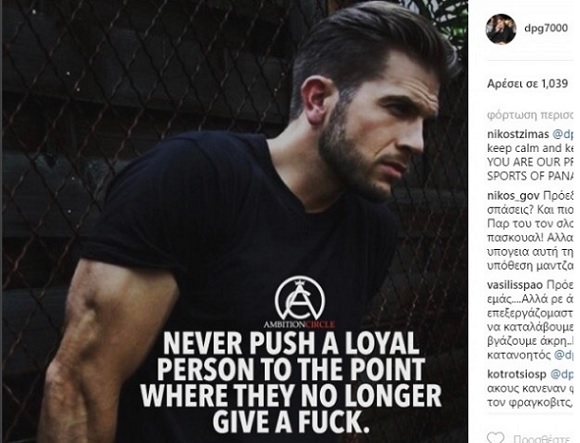Screen dimensions: 580x443
Task: Focus the Προσθέστε comment input field
Action: pyautogui.click(x=544, y=439)
